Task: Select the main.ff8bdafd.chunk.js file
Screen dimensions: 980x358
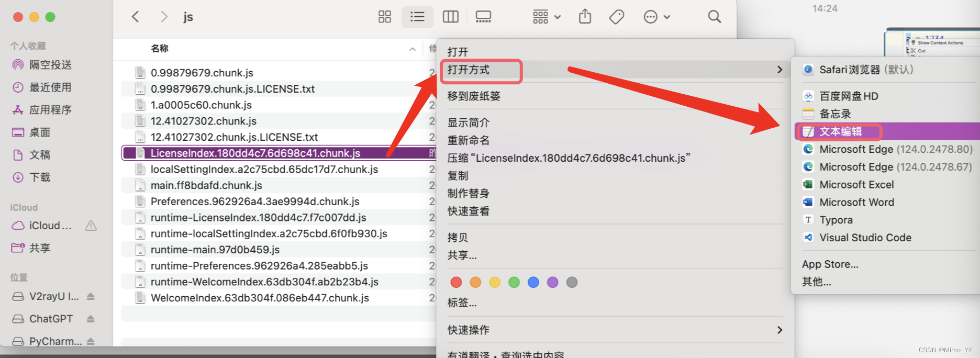Action: (206, 185)
